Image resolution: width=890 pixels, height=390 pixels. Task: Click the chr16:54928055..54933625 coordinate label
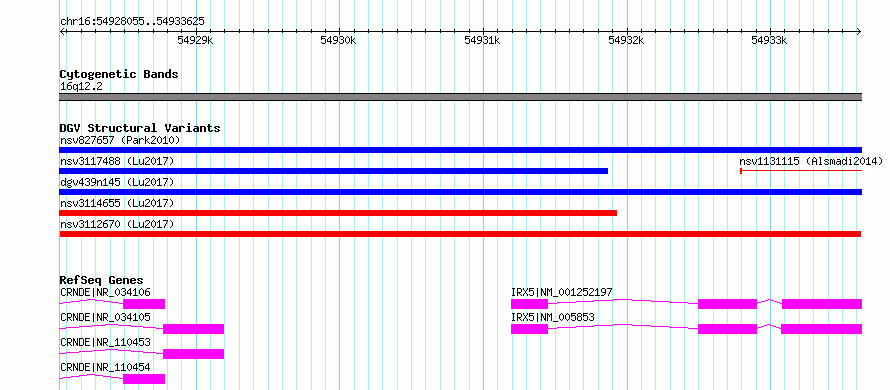[x=132, y=22]
